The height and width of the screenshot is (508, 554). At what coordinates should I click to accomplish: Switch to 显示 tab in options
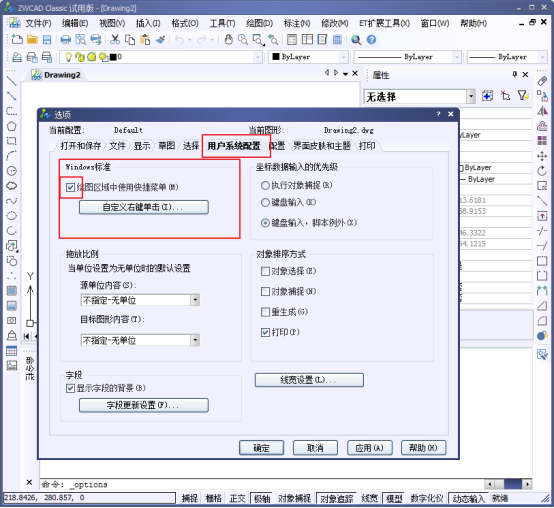[142, 146]
